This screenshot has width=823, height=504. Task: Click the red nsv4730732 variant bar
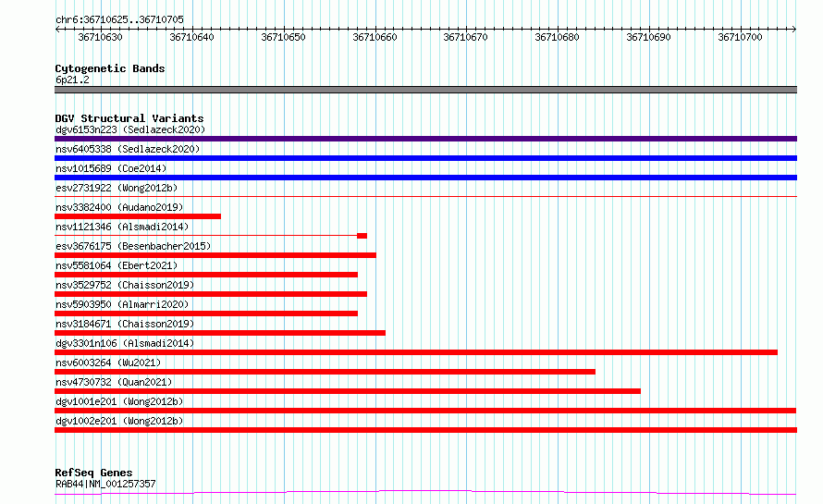click(x=348, y=391)
